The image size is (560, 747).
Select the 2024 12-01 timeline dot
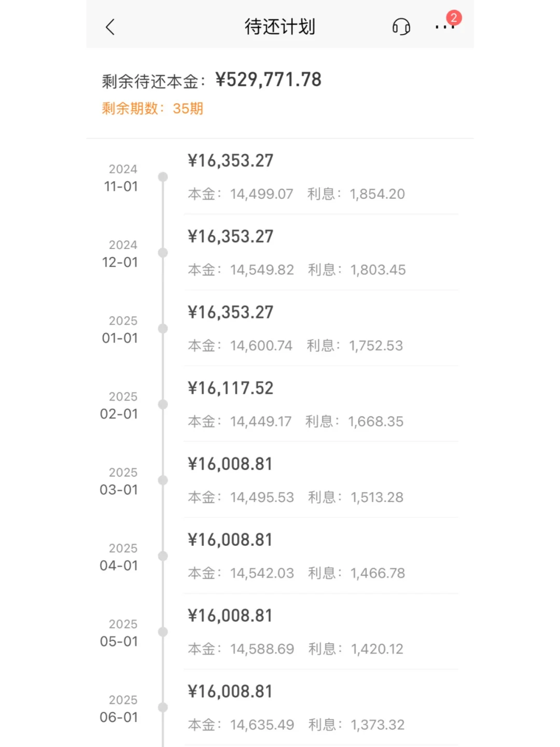click(163, 253)
